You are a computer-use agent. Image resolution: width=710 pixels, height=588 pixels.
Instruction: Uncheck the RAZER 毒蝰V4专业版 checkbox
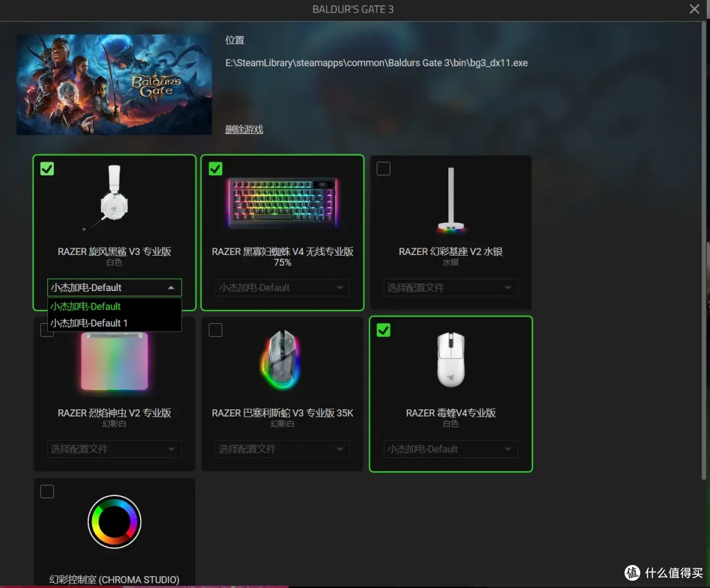[x=383, y=330]
